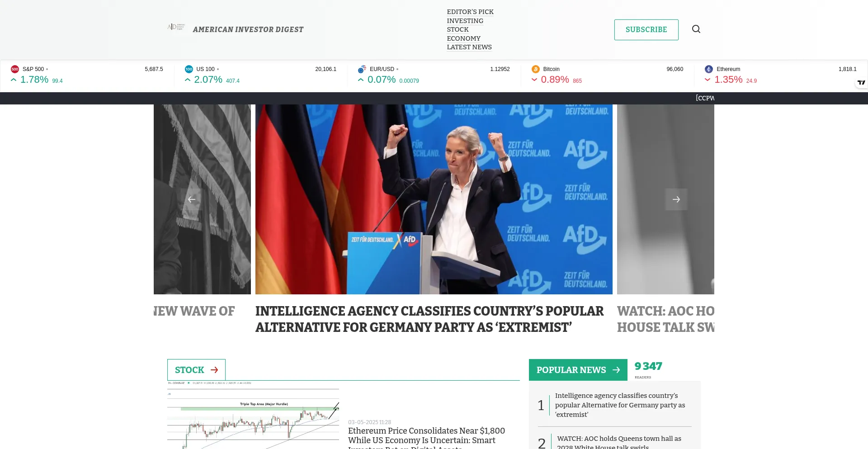The width and height of the screenshot is (868, 449).
Task: Open the Investing menu item
Action: [465, 21]
